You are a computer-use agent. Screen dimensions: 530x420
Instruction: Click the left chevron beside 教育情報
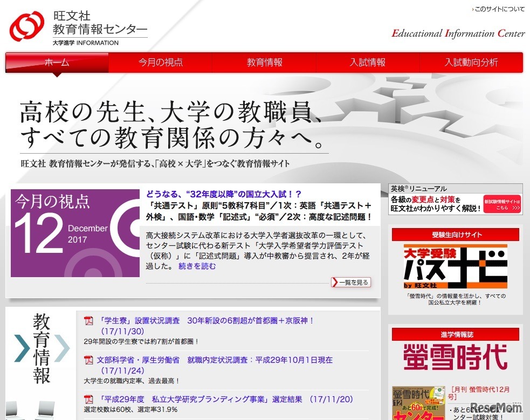(22, 348)
